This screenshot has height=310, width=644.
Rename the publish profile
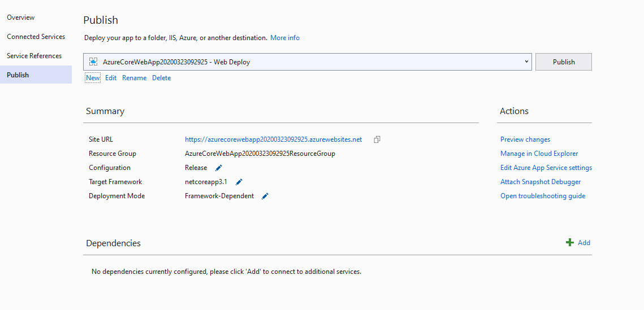(x=135, y=78)
